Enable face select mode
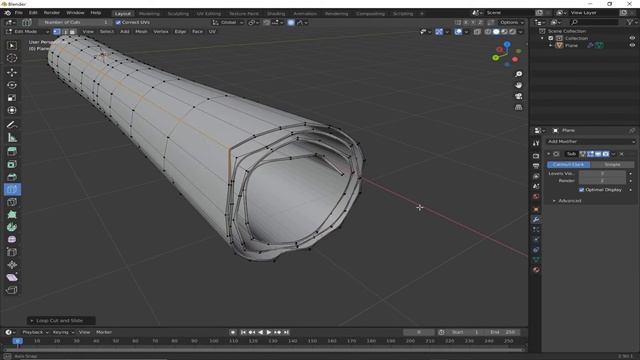The width and height of the screenshot is (640, 360). pyautogui.click(x=73, y=31)
